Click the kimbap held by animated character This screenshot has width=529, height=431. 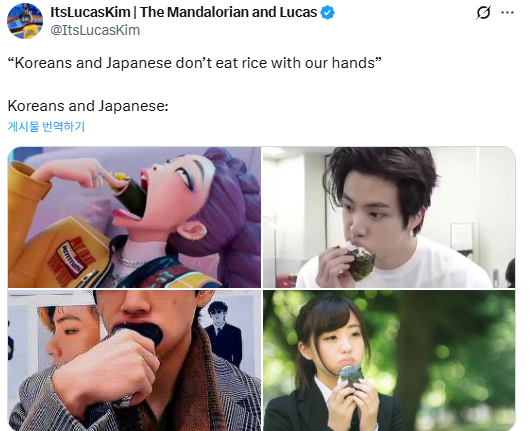click(x=128, y=193)
